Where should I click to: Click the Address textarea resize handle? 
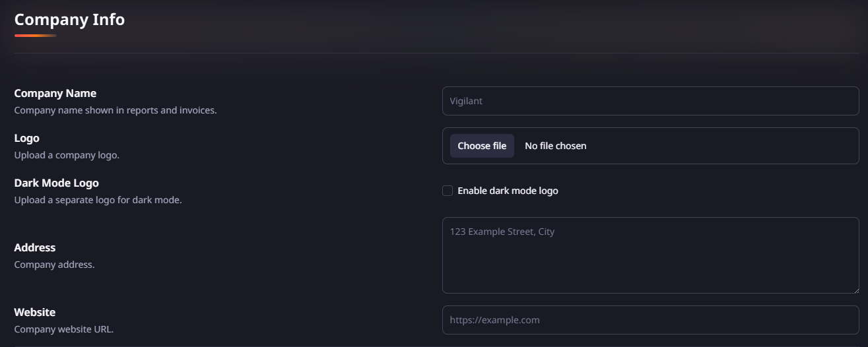[x=855, y=290]
